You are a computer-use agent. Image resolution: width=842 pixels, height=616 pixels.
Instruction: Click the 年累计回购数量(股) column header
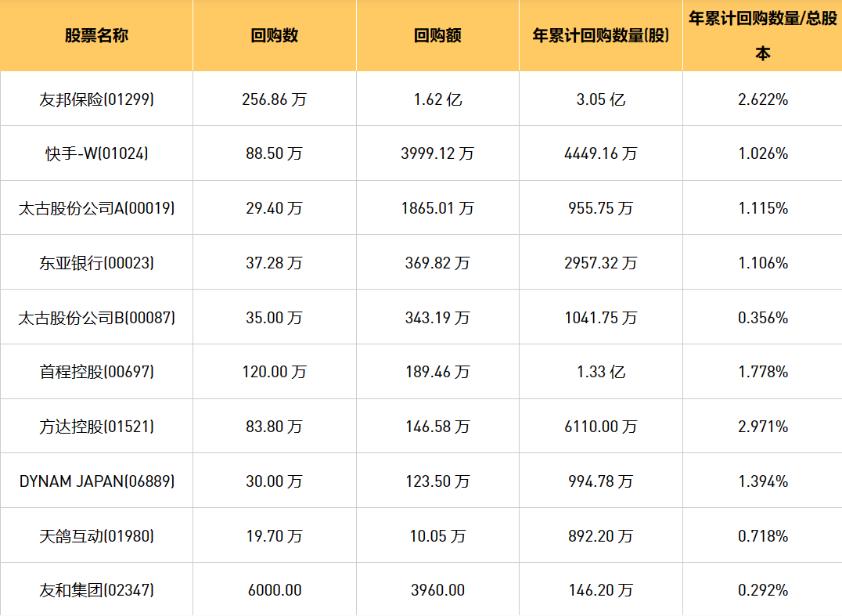(x=600, y=36)
